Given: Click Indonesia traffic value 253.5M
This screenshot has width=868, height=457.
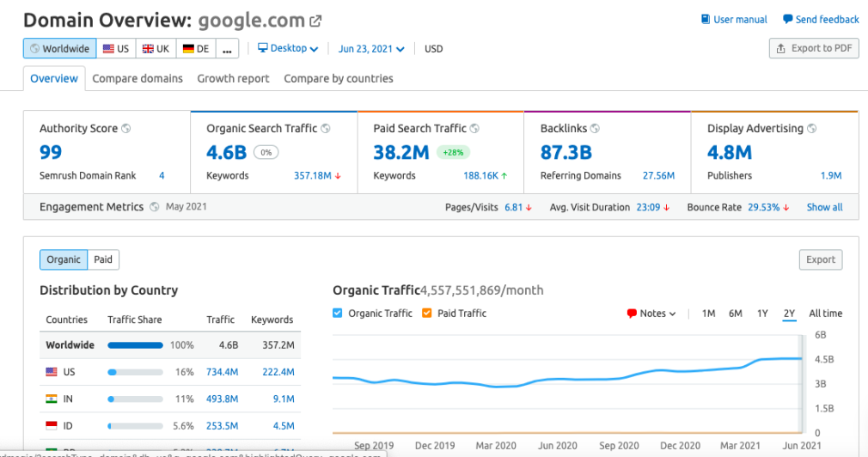Looking at the screenshot, I should tap(222, 426).
